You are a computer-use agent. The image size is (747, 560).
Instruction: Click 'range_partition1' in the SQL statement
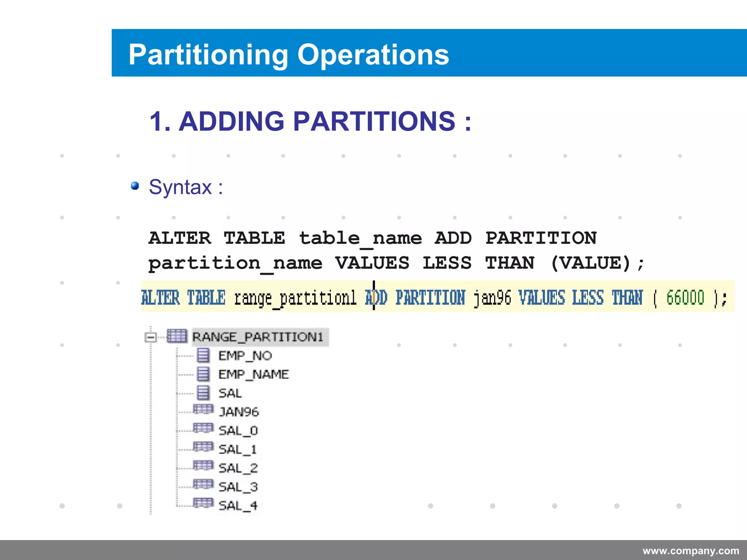[x=295, y=298]
